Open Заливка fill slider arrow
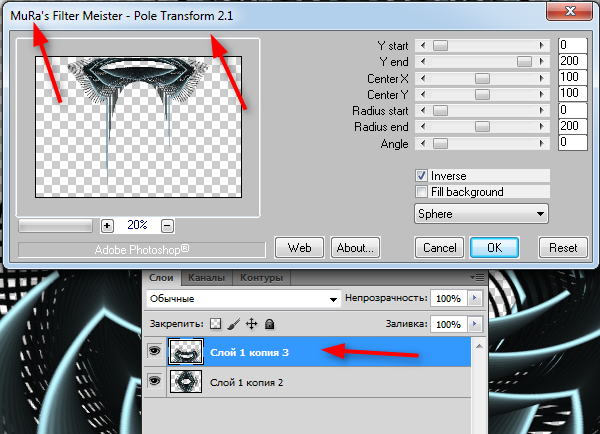600x434 pixels. (474, 324)
